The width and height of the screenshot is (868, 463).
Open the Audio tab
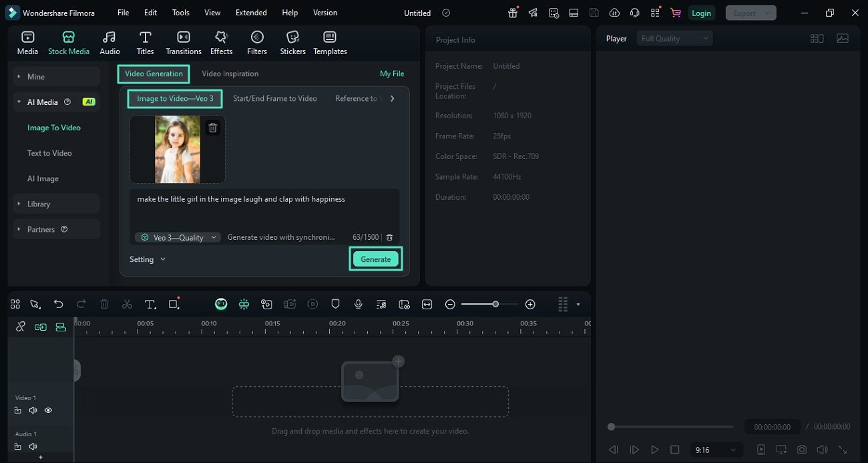pyautogui.click(x=110, y=43)
